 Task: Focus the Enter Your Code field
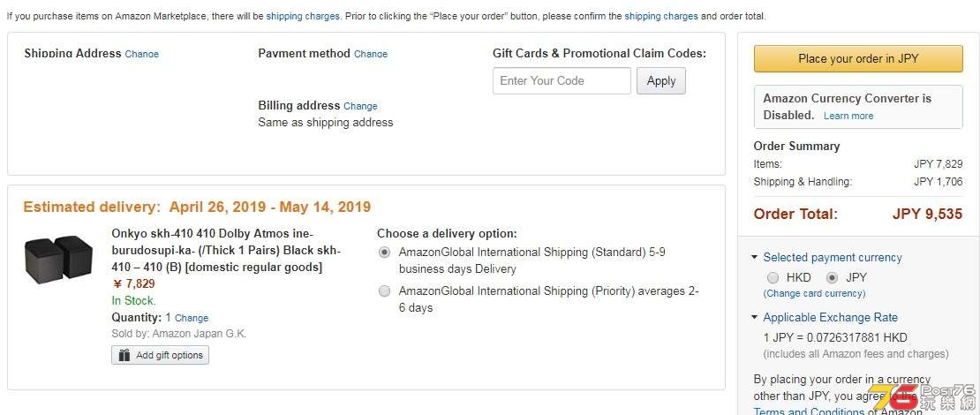[x=562, y=80]
